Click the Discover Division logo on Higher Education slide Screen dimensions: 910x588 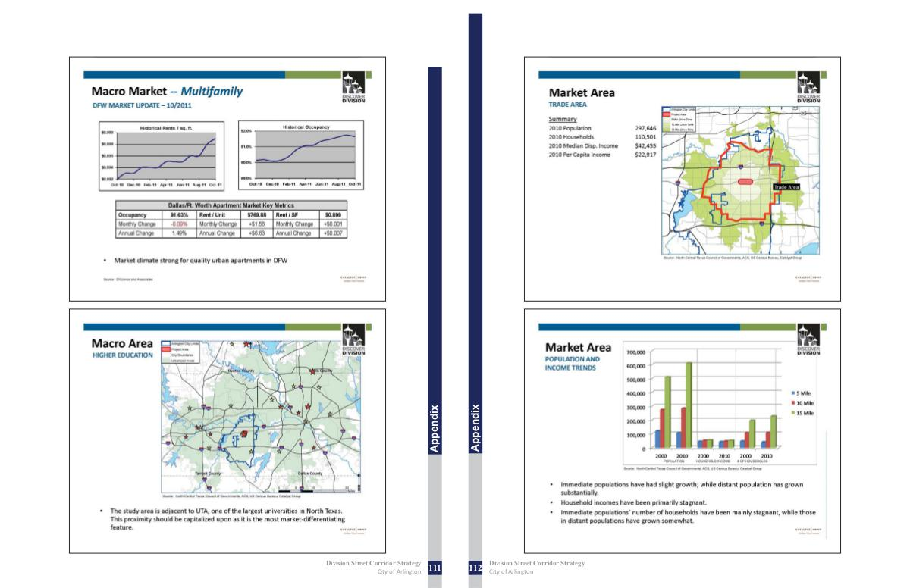coord(353,339)
